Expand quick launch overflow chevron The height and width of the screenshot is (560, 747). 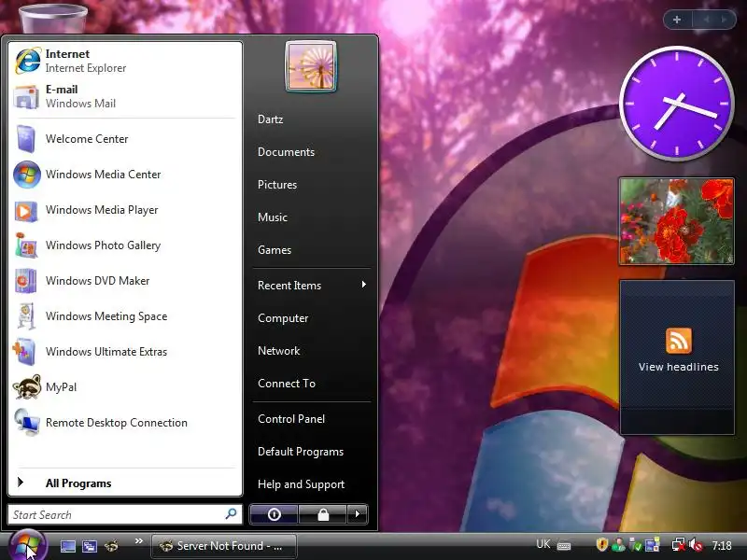point(138,541)
